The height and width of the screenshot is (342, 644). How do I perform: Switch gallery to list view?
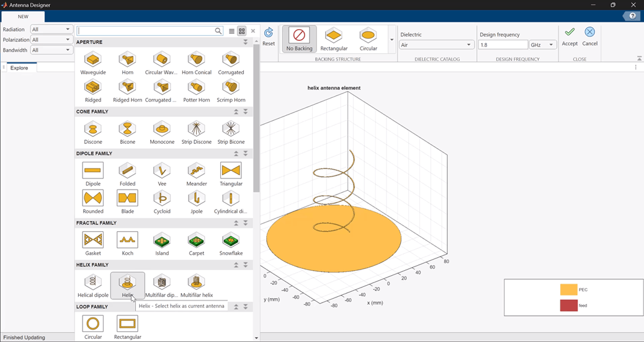[231, 31]
